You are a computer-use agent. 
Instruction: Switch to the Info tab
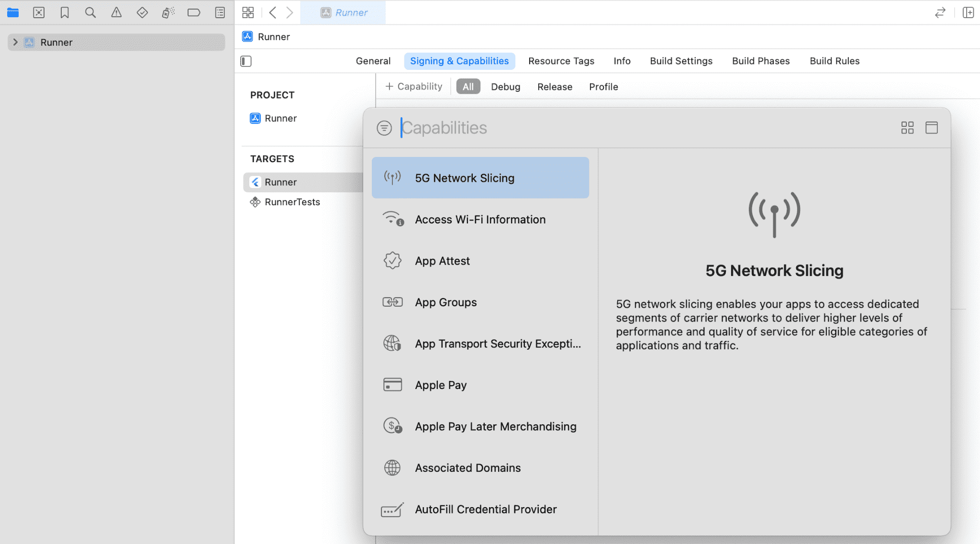(x=622, y=61)
